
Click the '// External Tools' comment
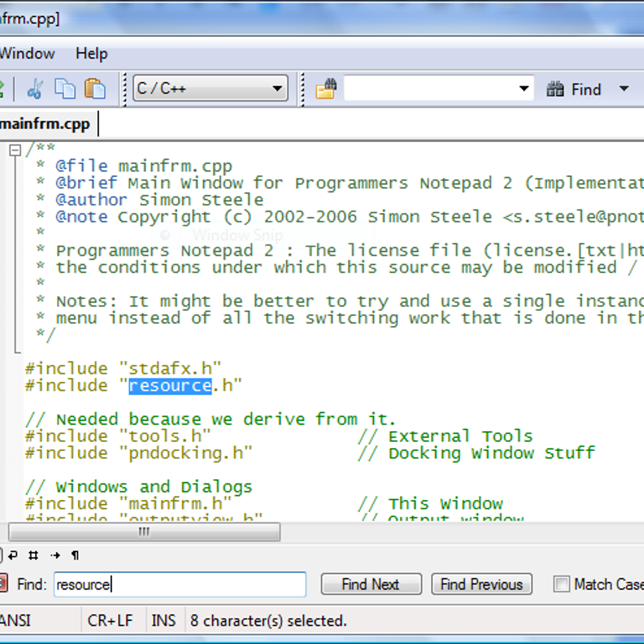point(445,436)
